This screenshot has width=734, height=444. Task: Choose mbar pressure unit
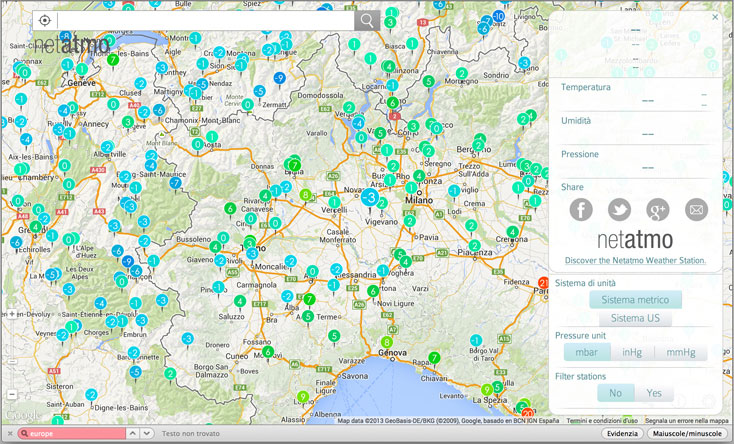coord(586,352)
